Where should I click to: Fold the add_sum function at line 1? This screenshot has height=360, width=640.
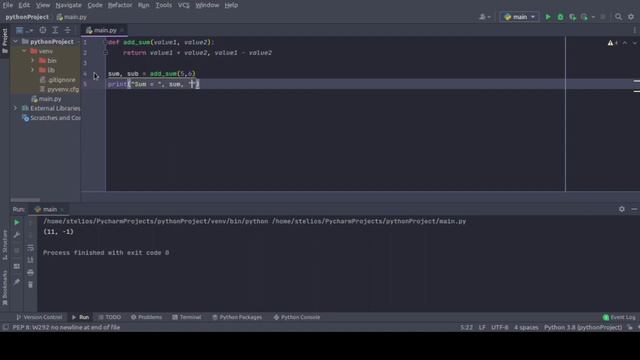[105, 42]
